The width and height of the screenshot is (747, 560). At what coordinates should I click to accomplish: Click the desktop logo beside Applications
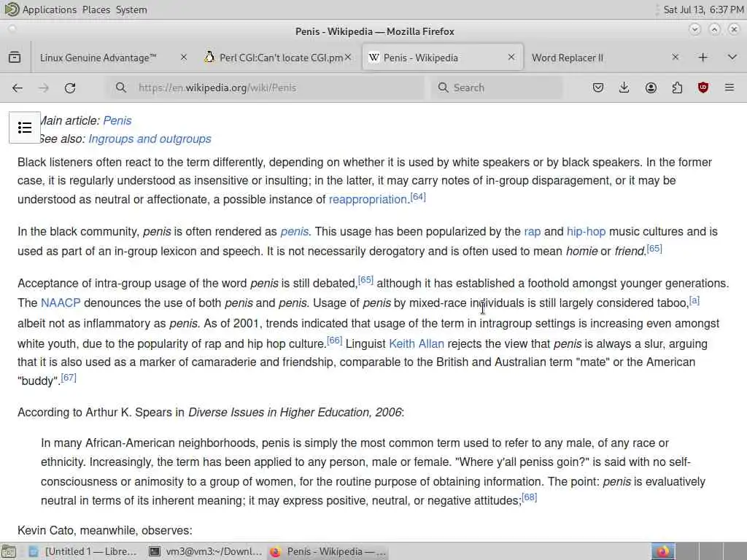[12, 9]
